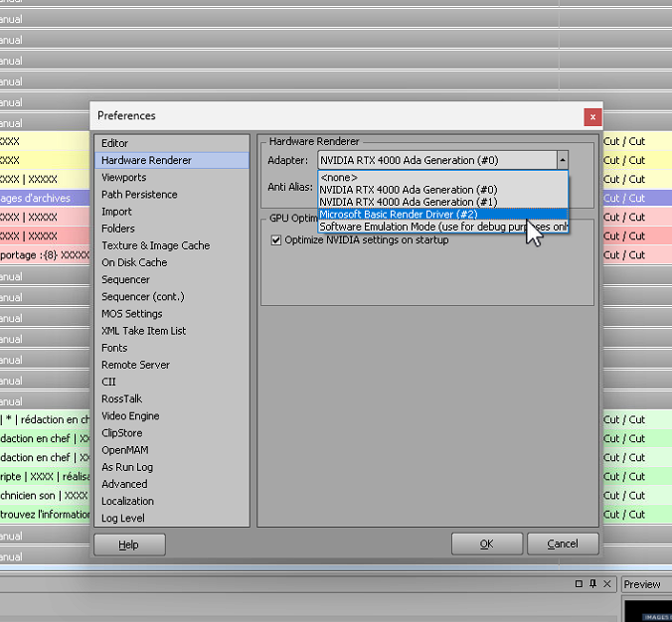The image size is (672, 622).
Task: Click 'Cut / Cut' in purple row
Action: [624, 198]
